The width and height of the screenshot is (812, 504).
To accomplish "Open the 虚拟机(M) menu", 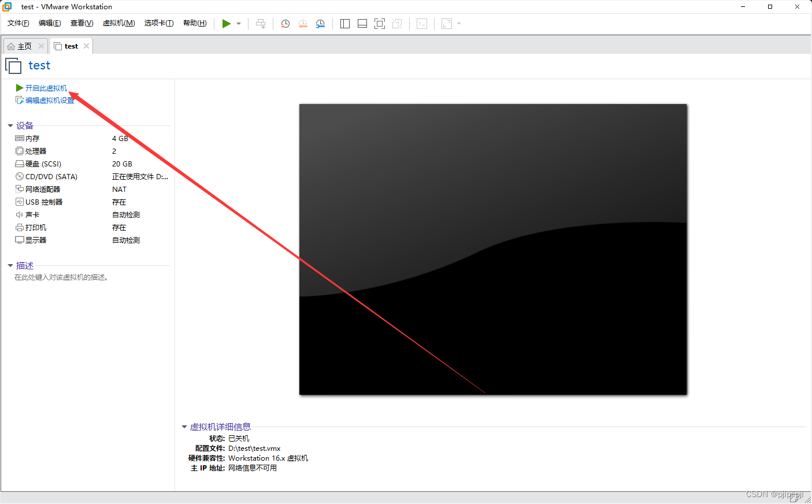I will tap(118, 23).
